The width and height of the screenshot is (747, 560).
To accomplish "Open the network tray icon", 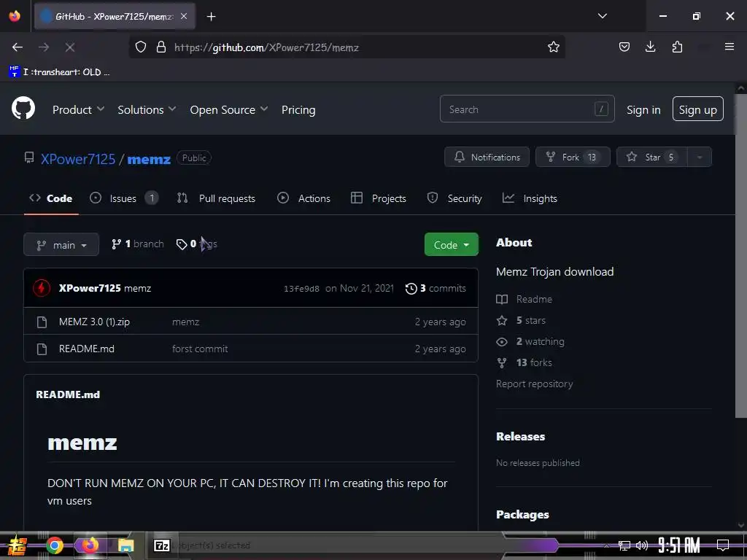I will point(624,545).
